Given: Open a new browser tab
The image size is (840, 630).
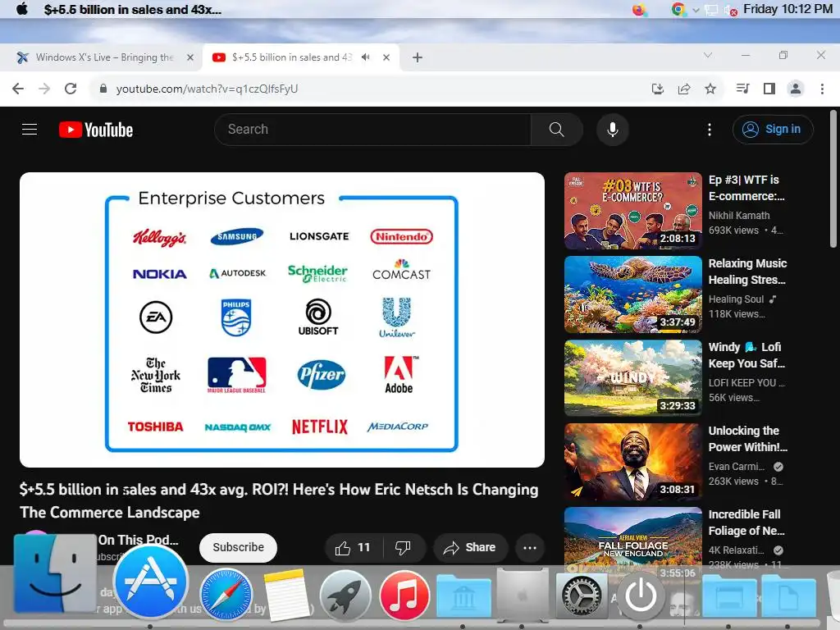Looking at the screenshot, I should [418, 57].
